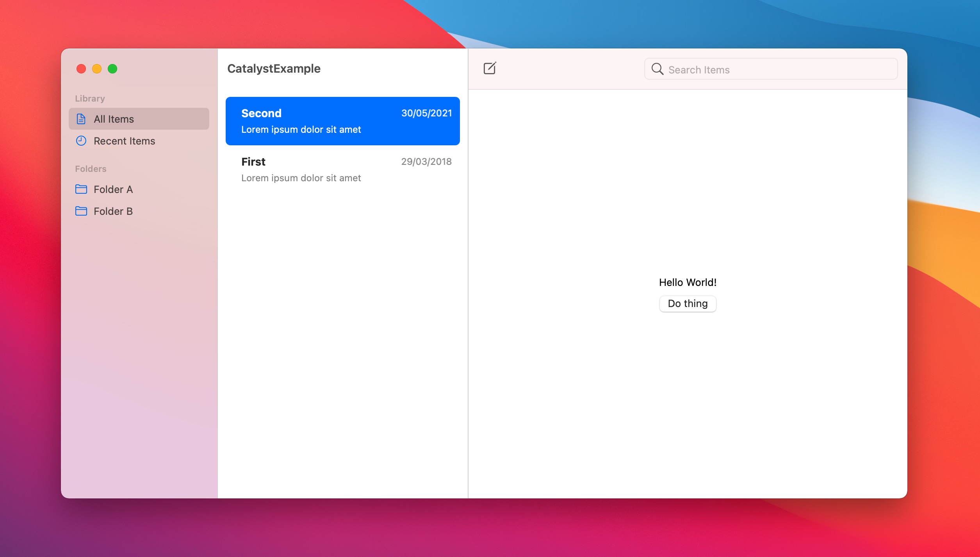Viewport: 980px width, 557px height.
Task: Click the 30/05/2021 date on Second
Action: (426, 113)
